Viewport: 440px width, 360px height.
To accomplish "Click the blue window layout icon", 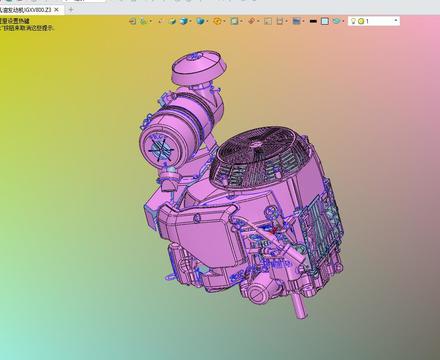I will [296, 21].
